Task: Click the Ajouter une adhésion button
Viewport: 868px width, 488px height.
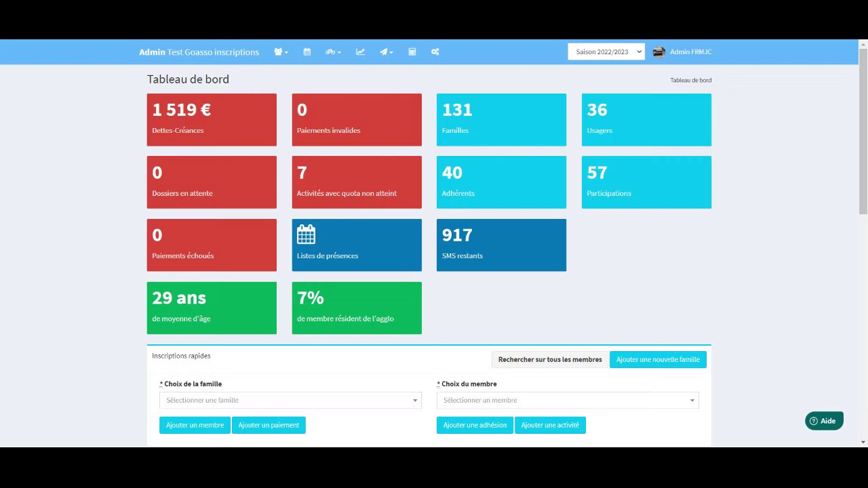Action: 475,425
